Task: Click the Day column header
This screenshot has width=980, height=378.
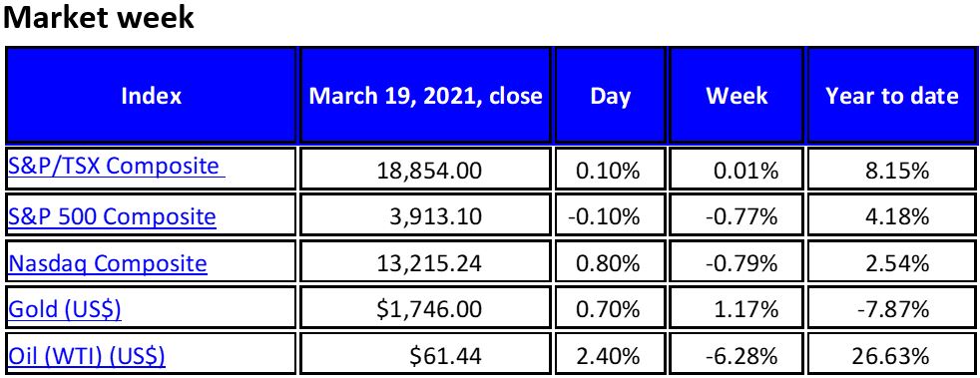Action: click(610, 96)
